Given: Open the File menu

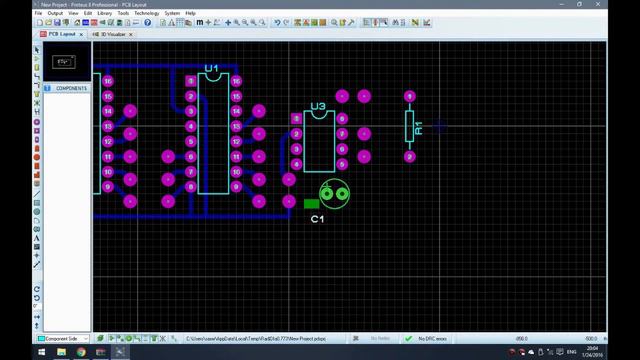Looking at the screenshot, I should [38, 13].
